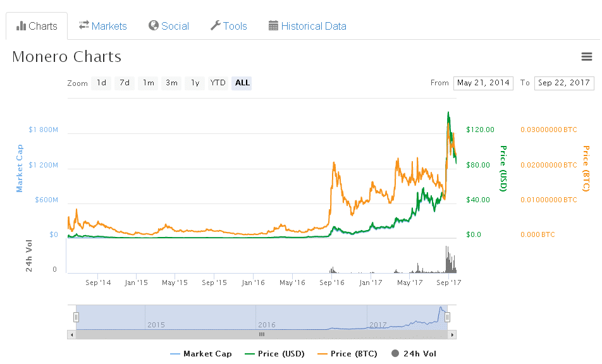The width and height of the screenshot is (602, 364).
Task: Grab the left navigator range handle
Action: [76, 317]
